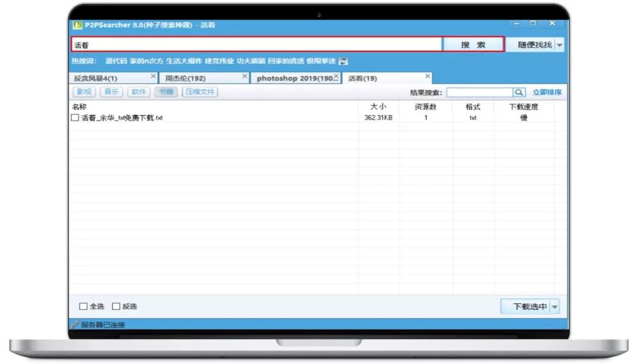Viewport: 641px width, 364px height.
Task: Click hot word 源代码
Action: [x=116, y=61]
